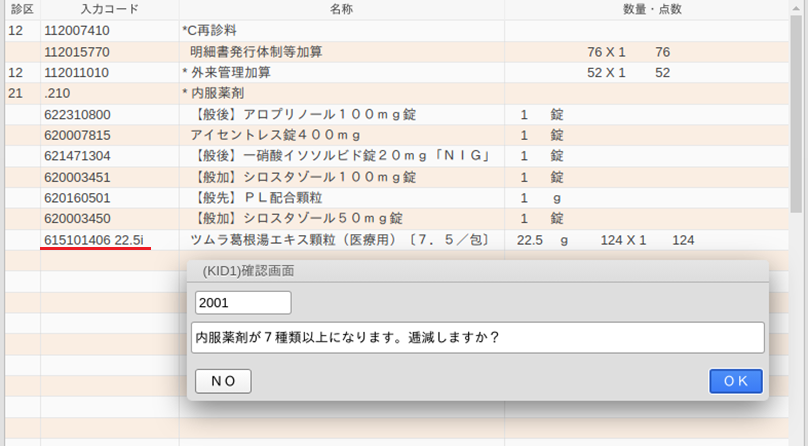The width and height of the screenshot is (808, 446).
Task: Click the code cell 112007410
Action: pyautogui.click(x=78, y=30)
